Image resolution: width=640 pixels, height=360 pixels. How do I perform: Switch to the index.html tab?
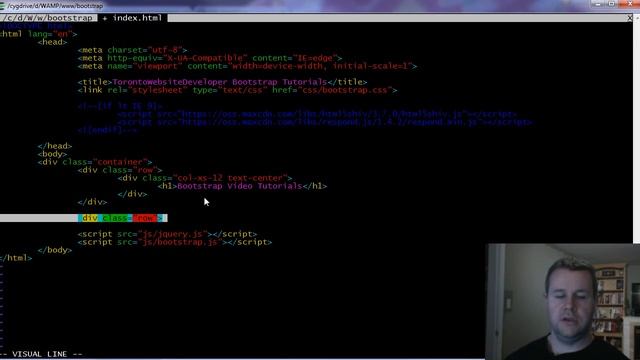point(133,18)
